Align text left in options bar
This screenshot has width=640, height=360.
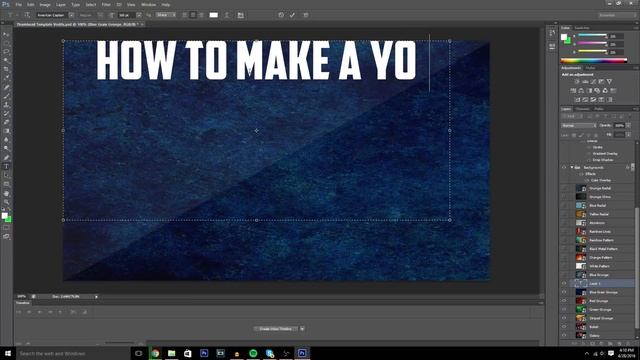(185, 15)
